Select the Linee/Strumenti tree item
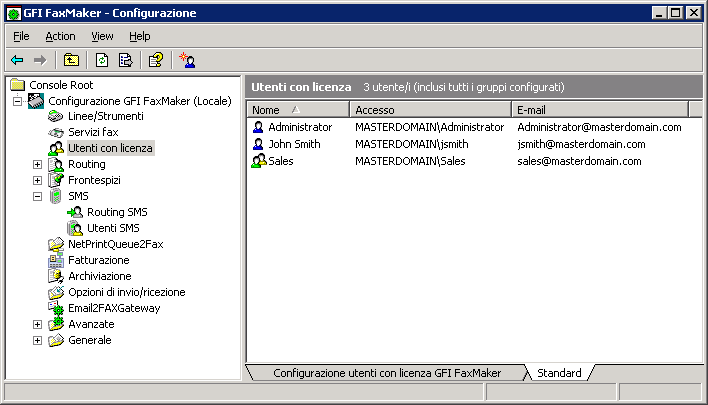 106,116
